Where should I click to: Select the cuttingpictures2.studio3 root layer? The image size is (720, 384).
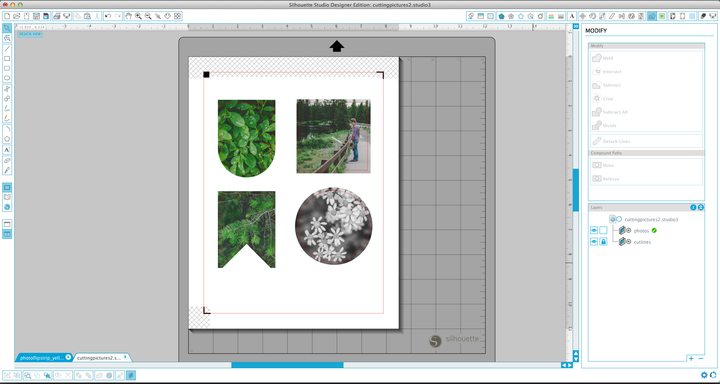click(x=650, y=219)
